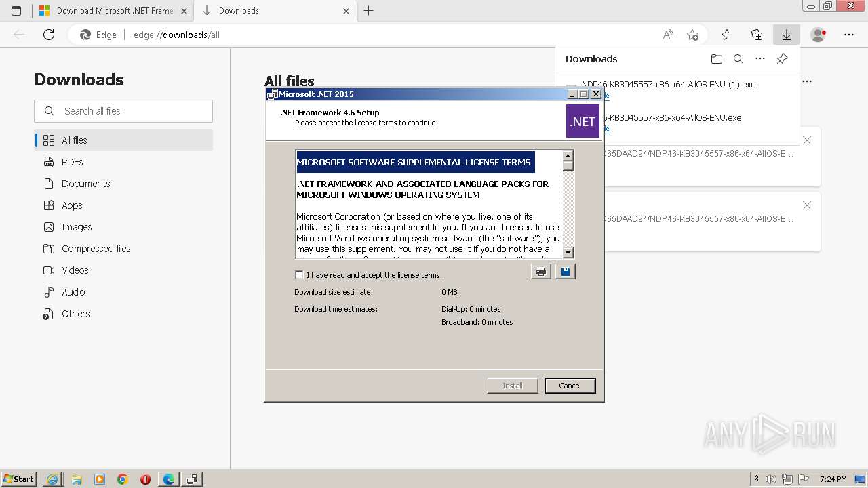Remove second download entry with X
The image size is (868, 488).
(x=807, y=205)
